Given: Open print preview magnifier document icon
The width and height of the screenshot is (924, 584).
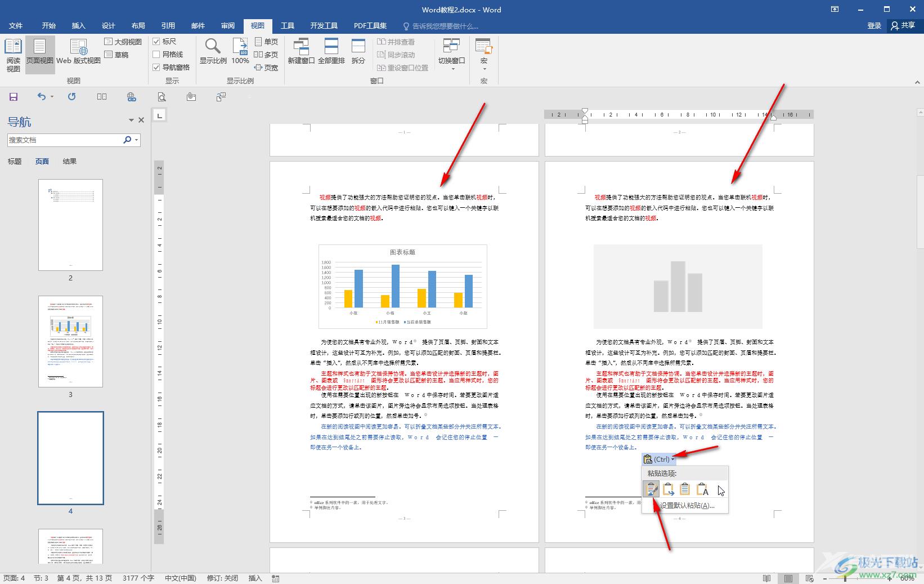Looking at the screenshot, I should (x=162, y=97).
